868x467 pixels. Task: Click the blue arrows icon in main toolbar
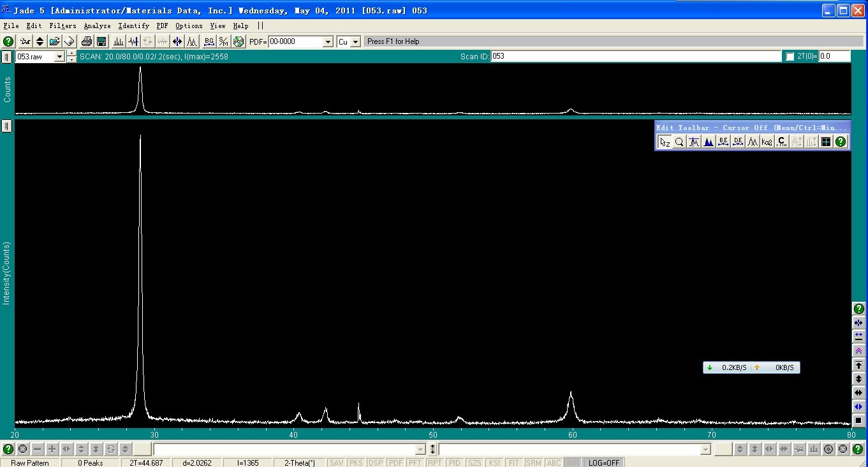[x=177, y=41]
